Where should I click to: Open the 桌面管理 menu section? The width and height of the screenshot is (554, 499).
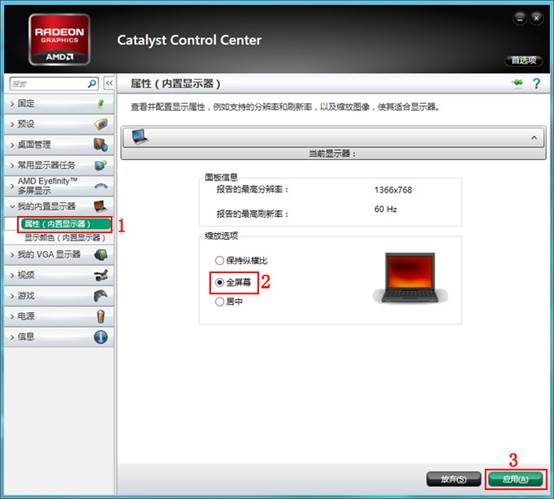pos(59,145)
